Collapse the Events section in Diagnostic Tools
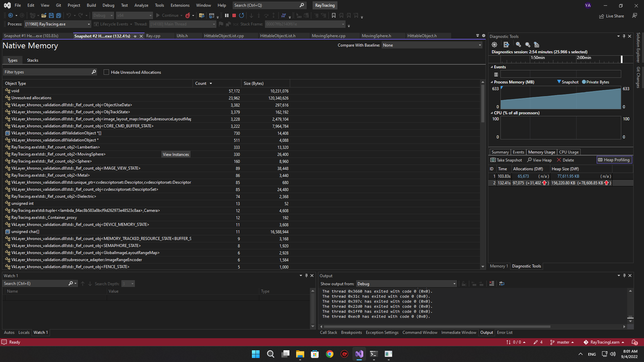 click(x=492, y=67)
